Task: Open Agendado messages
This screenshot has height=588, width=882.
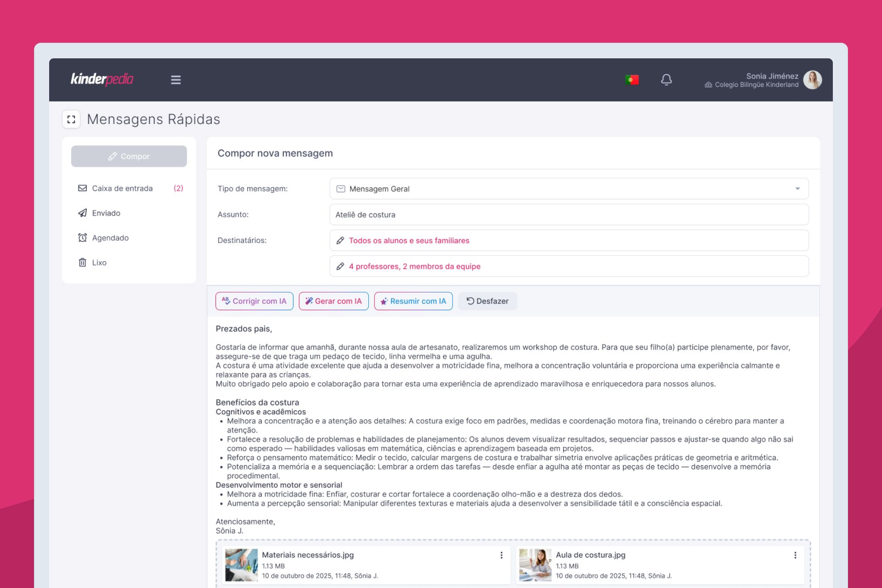Action: pyautogui.click(x=110, y=238)
